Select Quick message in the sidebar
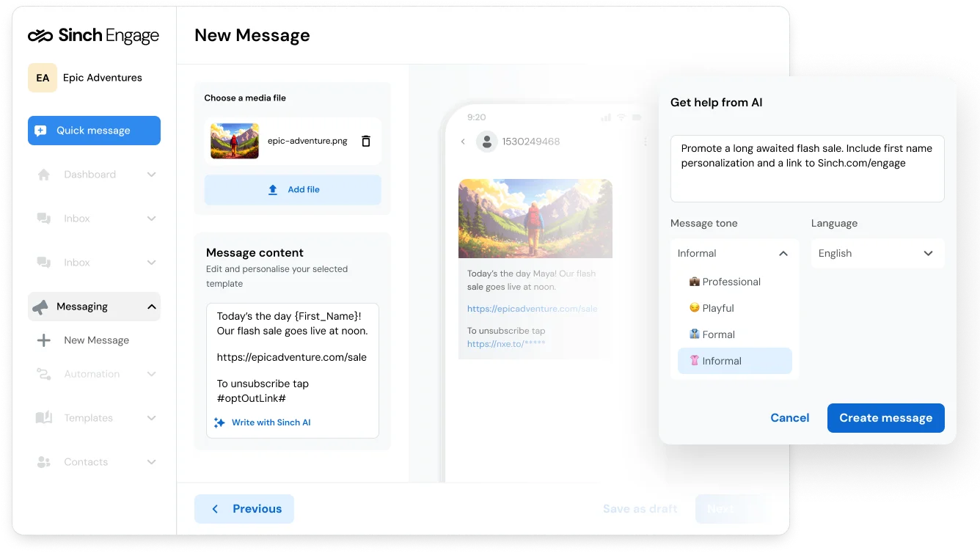This screenshot has height=553, width=980. [x=94, y=130]
